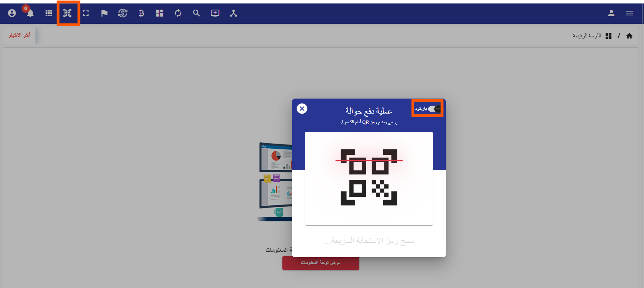This screenshot has width=644, height=288.
Task: Click the refresh sync icon
Action: (x=178, y=13)
